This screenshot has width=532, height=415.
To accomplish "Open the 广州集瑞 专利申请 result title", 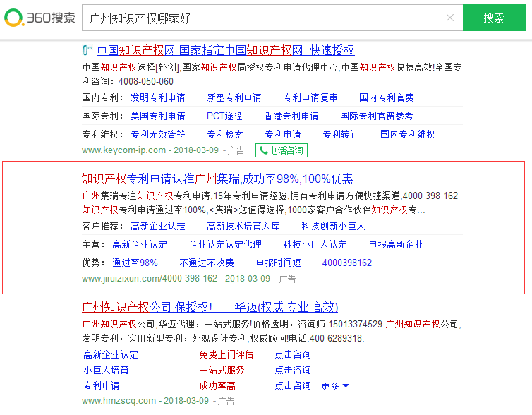I will click(x=217, y=179).
